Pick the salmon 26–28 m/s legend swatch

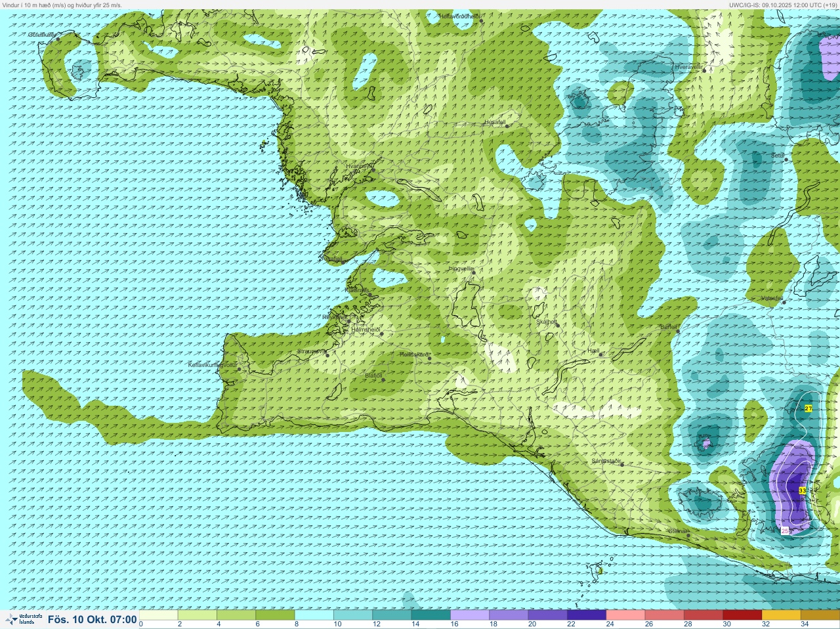(664, 615)
